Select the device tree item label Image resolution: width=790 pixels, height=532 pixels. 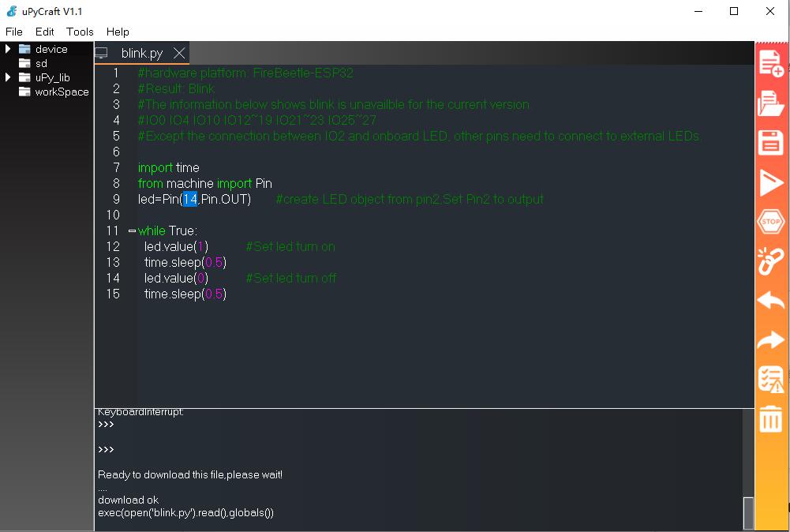(x=51, y=49)
